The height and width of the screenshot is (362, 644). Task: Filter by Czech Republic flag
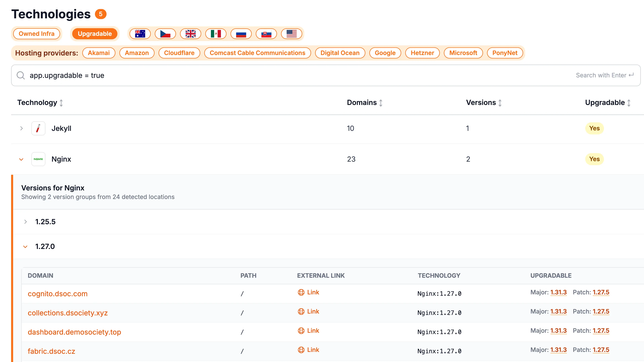165,34
